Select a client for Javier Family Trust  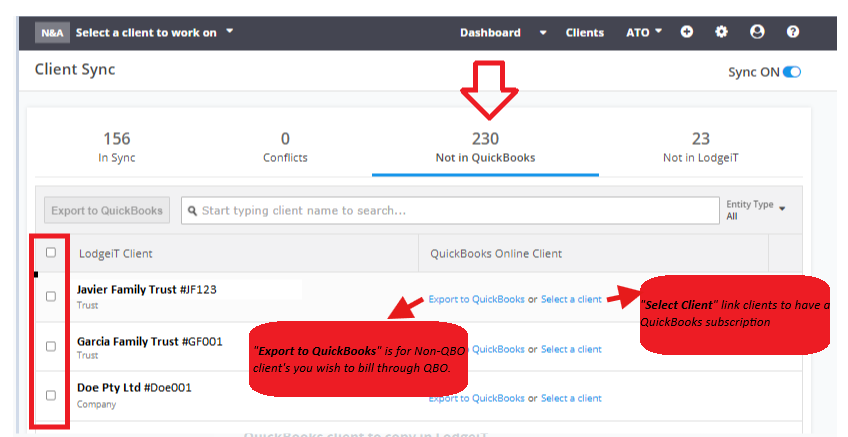point(571,299)
